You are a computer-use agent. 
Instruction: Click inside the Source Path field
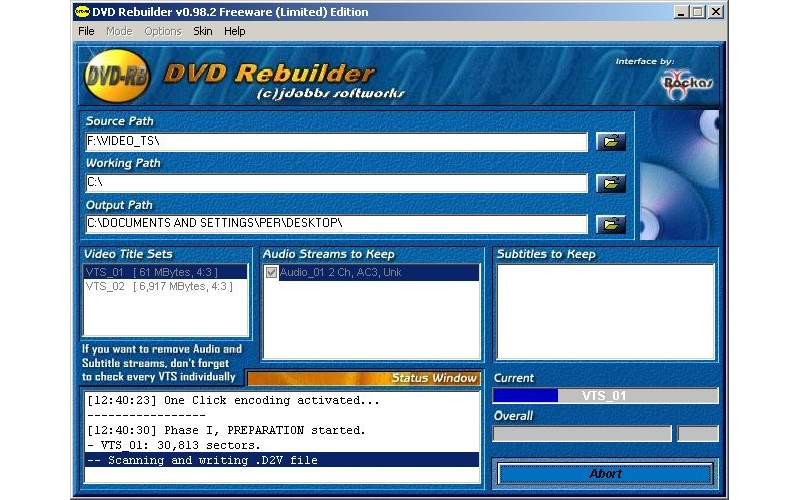click(x=337, y=142)
